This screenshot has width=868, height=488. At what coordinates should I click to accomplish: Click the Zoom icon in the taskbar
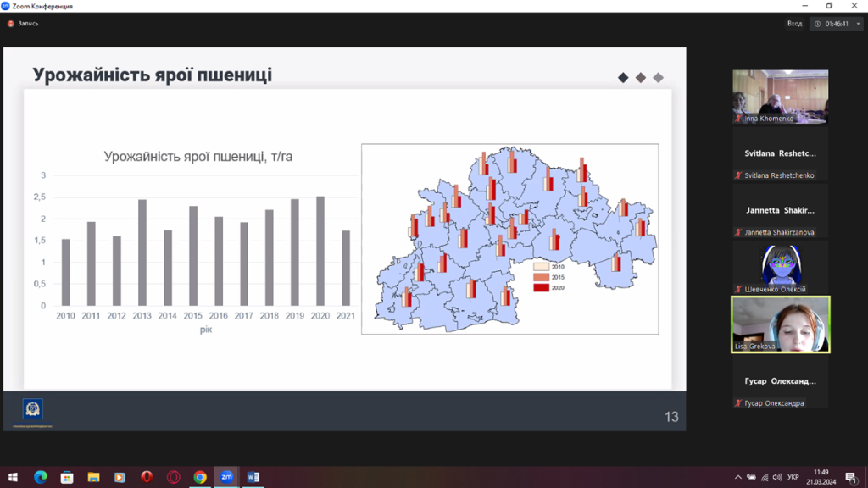[226, 477]
